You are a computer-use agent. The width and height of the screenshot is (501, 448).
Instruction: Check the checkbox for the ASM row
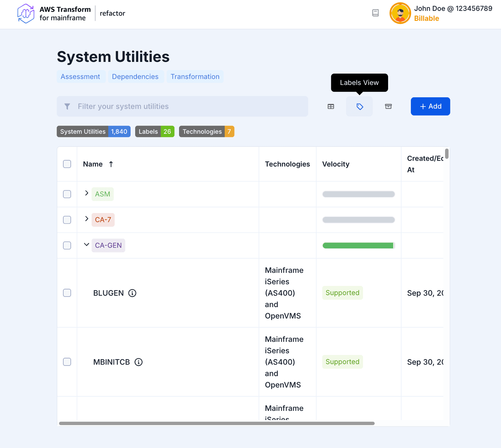(67, 194)
